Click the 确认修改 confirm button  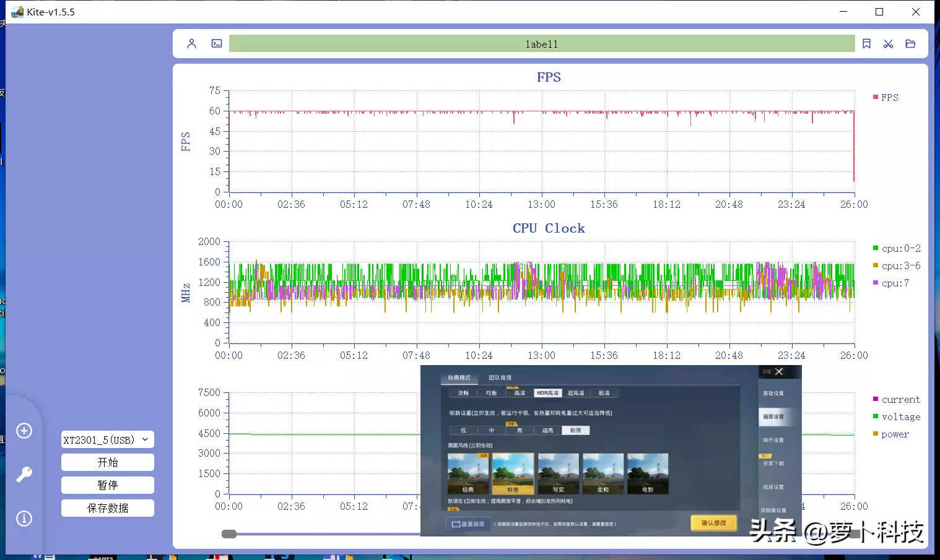[713, 523]
